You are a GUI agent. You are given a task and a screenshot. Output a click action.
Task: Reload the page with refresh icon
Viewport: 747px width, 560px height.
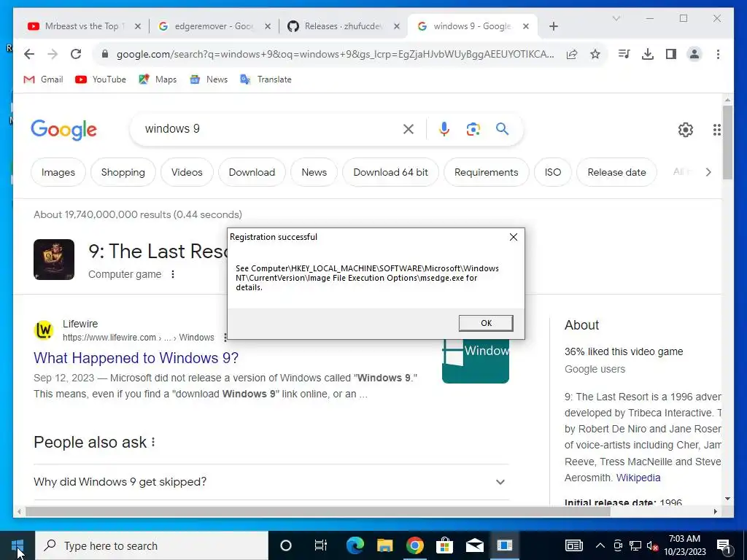[x=76, y=54]
